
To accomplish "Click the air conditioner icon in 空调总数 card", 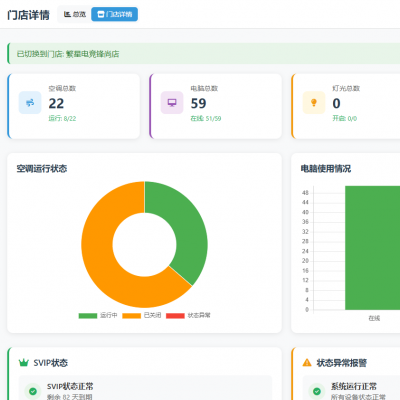I will 30,103.
